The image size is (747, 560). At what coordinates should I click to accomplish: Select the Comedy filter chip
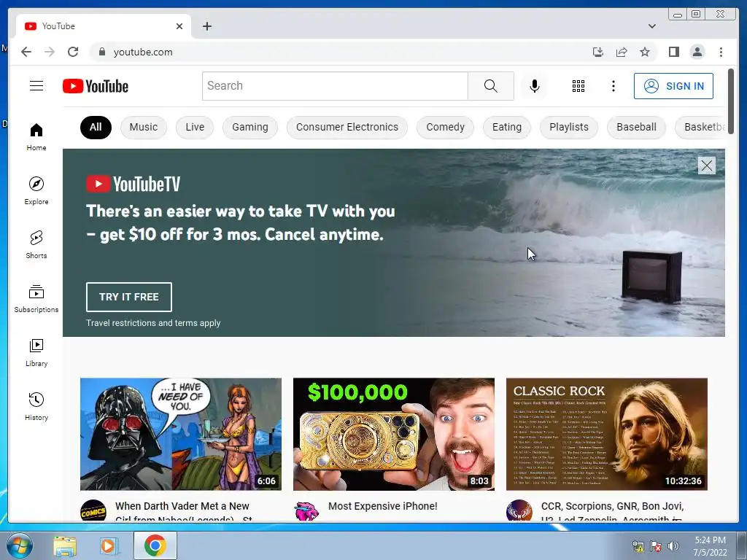pos(445,127)
